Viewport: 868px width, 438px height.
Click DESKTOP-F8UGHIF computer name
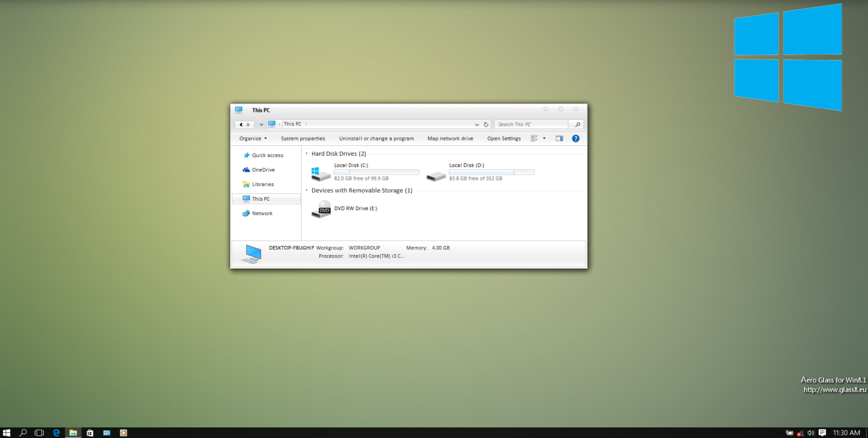[x=292, y=248]
